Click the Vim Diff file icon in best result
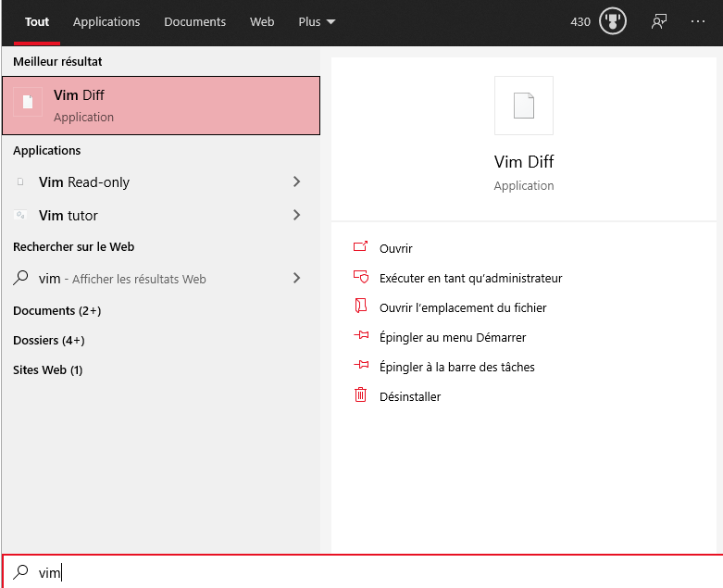The height and width of the screenshot is (588, 723). (28, 102)
